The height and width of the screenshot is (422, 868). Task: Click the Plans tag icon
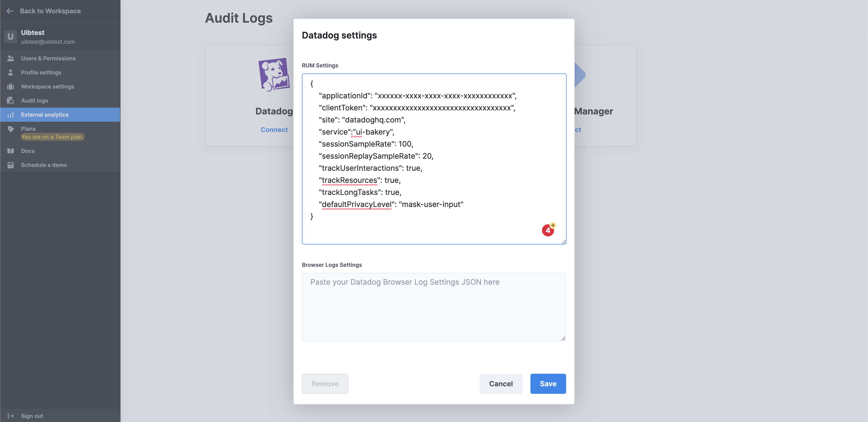[x=11, y=129]
